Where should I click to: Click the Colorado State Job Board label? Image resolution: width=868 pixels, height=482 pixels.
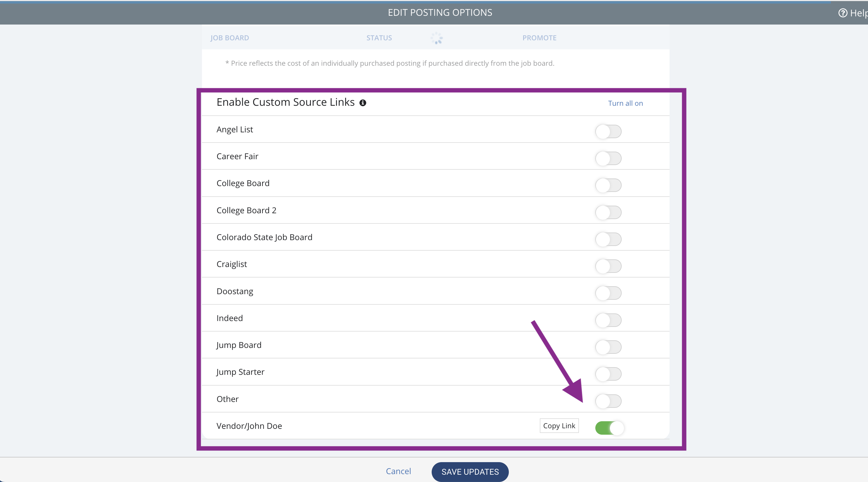[264, 237]
